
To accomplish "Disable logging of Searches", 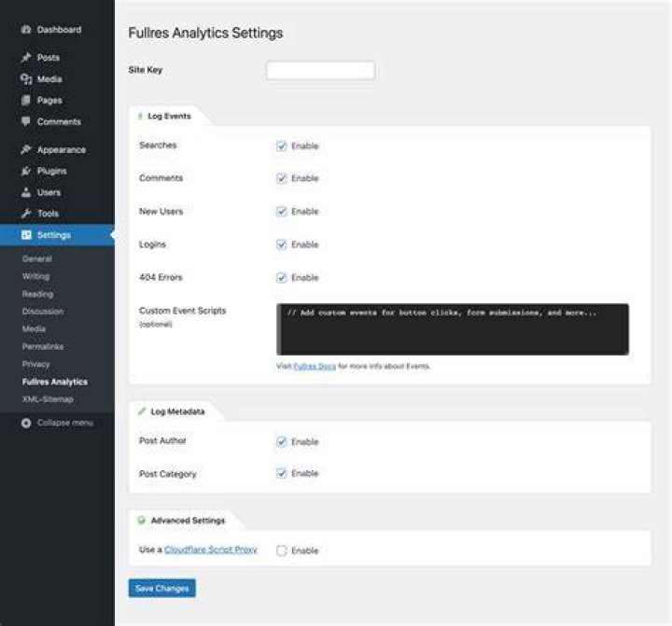I will 281,146.
